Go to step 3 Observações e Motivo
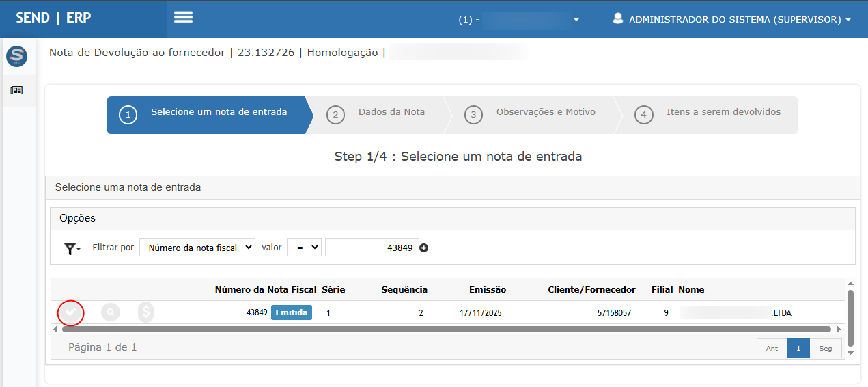This screenshot has height=387, width=868. 533,114
